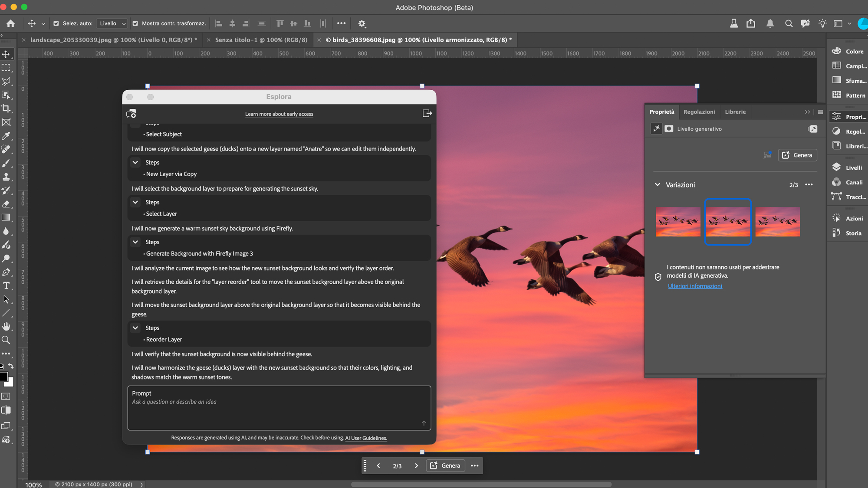Open the Livello dropdown in options bar
The height and width of the screenshot is (488, 868).
112,23
